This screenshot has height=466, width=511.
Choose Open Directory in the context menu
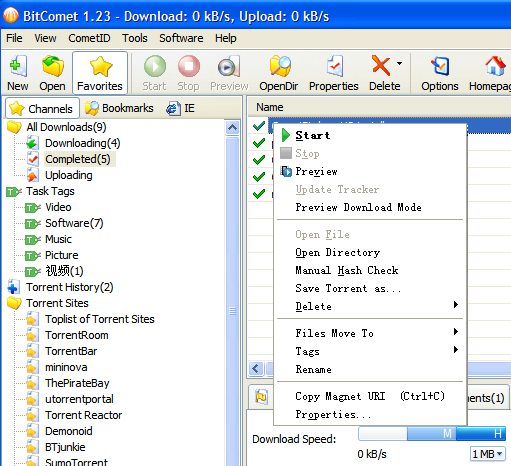coord(370,252)
